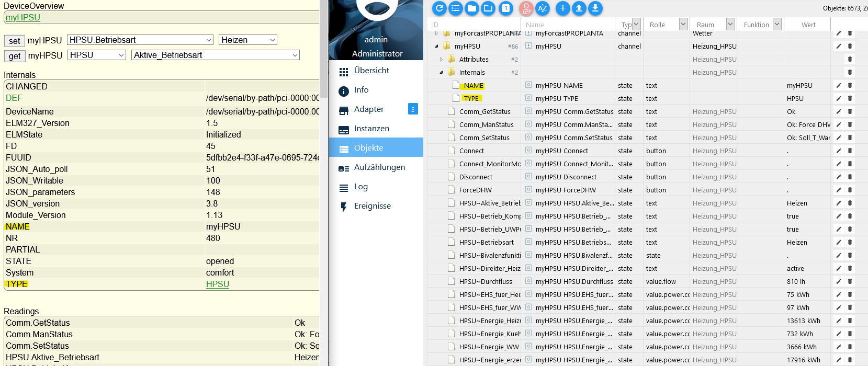Click the Name filter input field
Viewport: 868px width, 366px height.
tap(568, 25)
